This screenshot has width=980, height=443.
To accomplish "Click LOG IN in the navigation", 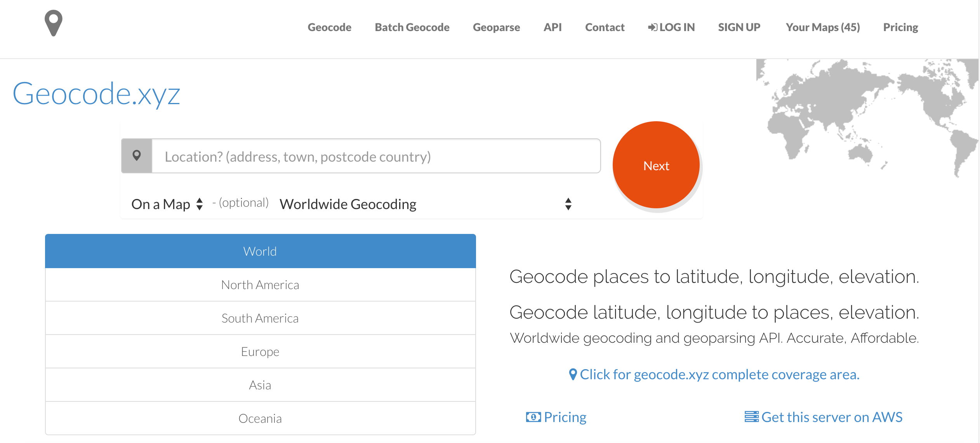I will click(671, 27).
